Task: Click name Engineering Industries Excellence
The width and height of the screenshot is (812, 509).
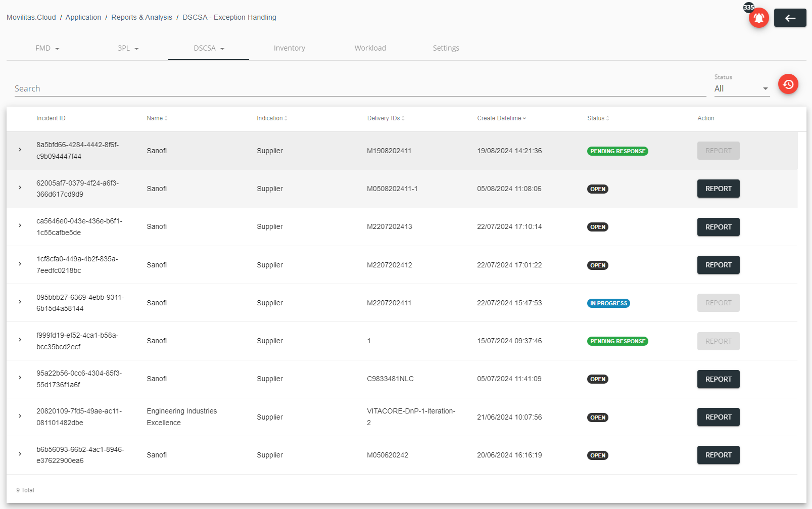Action: point(182,417)
